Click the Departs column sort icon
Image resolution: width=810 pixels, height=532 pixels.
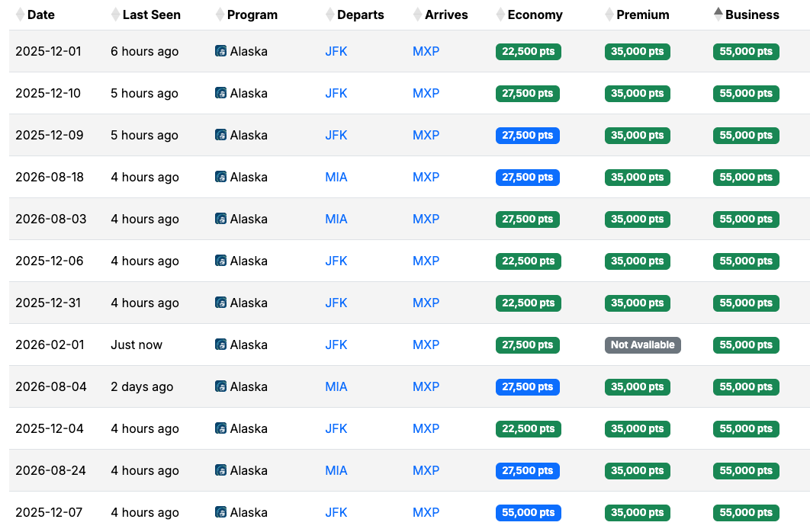click(330, 14)
